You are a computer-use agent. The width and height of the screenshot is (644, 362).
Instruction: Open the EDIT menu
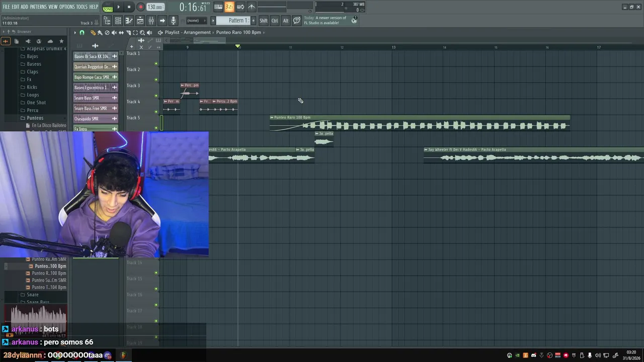pyautogui.click(x=16, y=7)
